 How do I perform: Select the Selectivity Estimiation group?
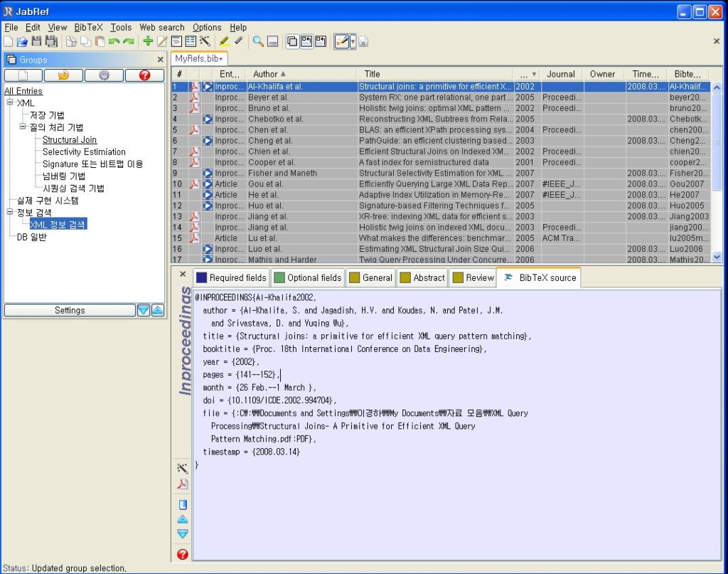point(84,152)
